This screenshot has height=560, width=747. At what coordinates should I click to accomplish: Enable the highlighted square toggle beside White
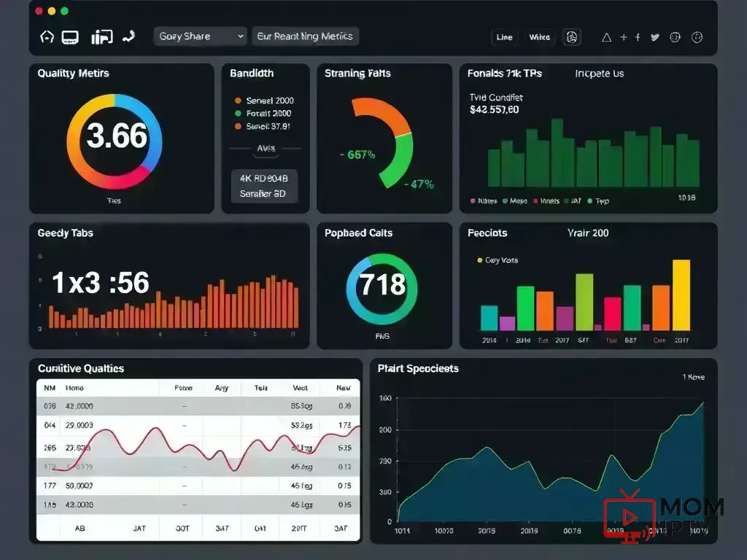tap(572, 36)
